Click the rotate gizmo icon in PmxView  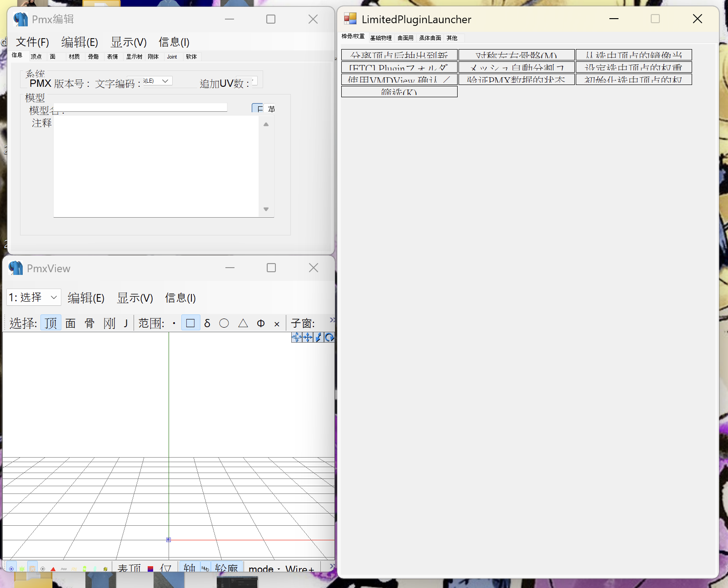pos(329,337)
